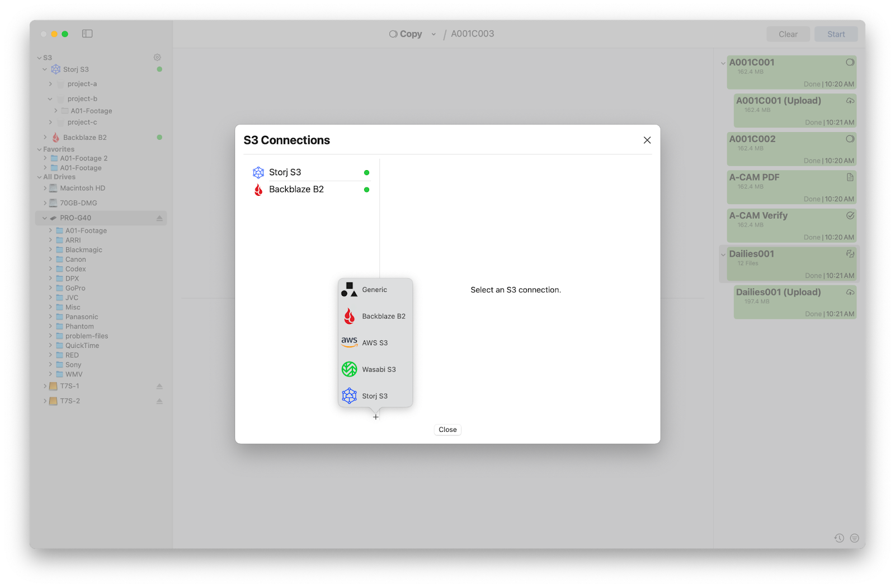
Task: Click the A-CAM Verify checkmark icon
Action: 850,215
